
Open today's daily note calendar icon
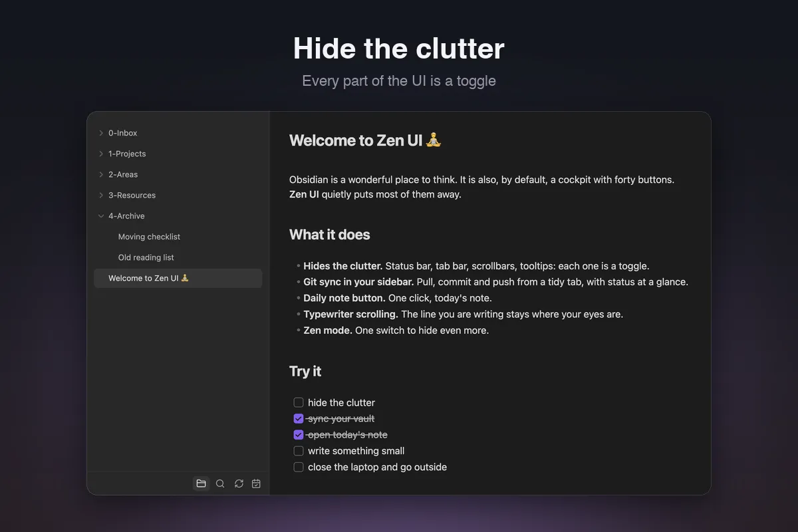[x=257, y=483]
